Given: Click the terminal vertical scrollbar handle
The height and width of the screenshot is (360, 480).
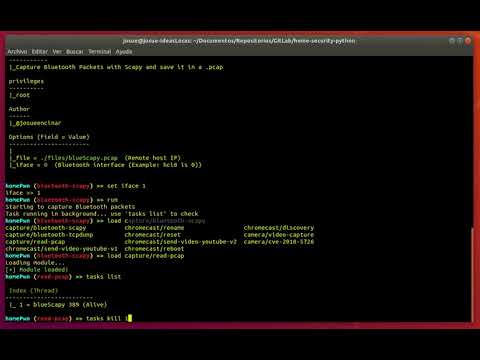Looking at the screenshot, I should pos(472,274).
